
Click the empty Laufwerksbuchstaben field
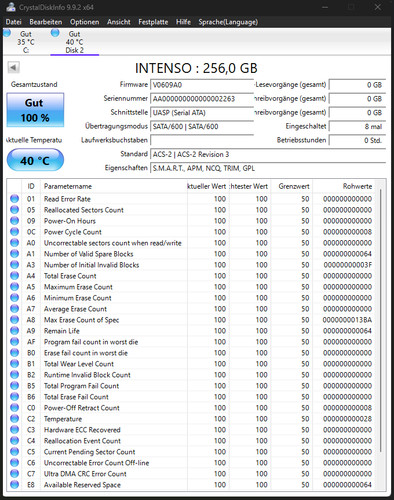coord(202,140)
